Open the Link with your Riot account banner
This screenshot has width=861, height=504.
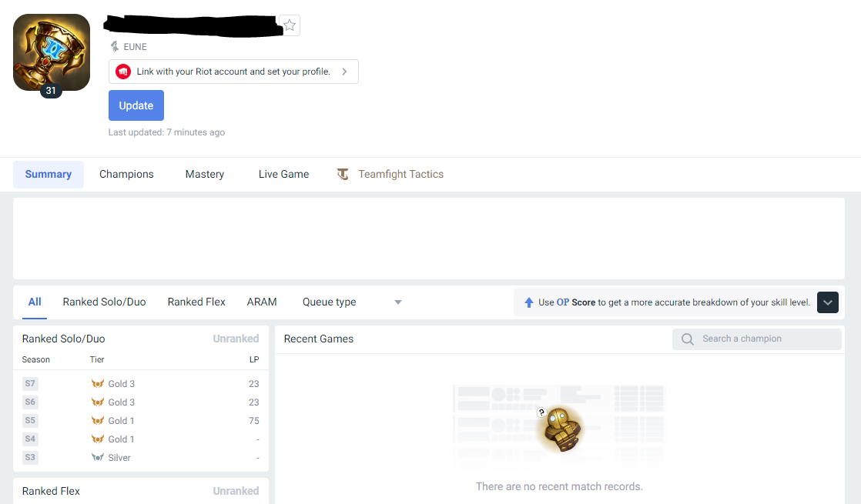click(233, 72)
